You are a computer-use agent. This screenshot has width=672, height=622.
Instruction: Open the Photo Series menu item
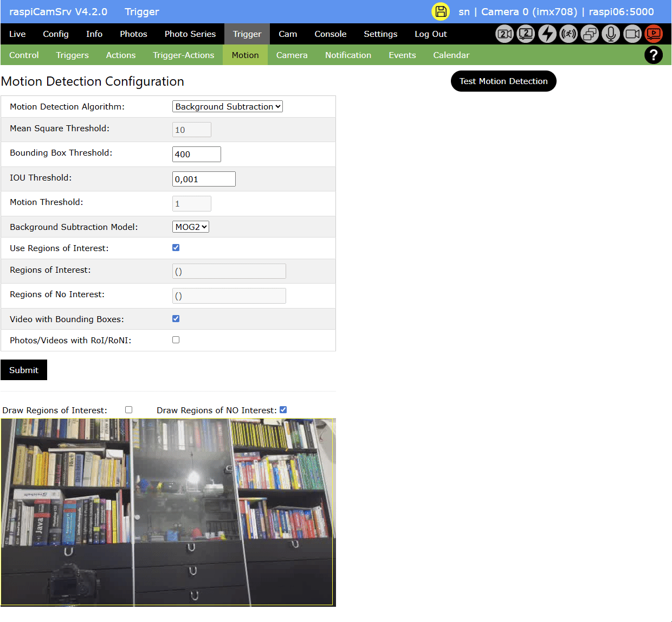[190, 34]
